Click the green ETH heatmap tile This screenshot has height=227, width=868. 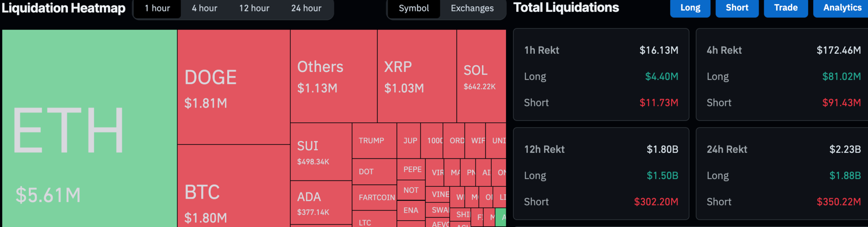(x=89, y=128)
